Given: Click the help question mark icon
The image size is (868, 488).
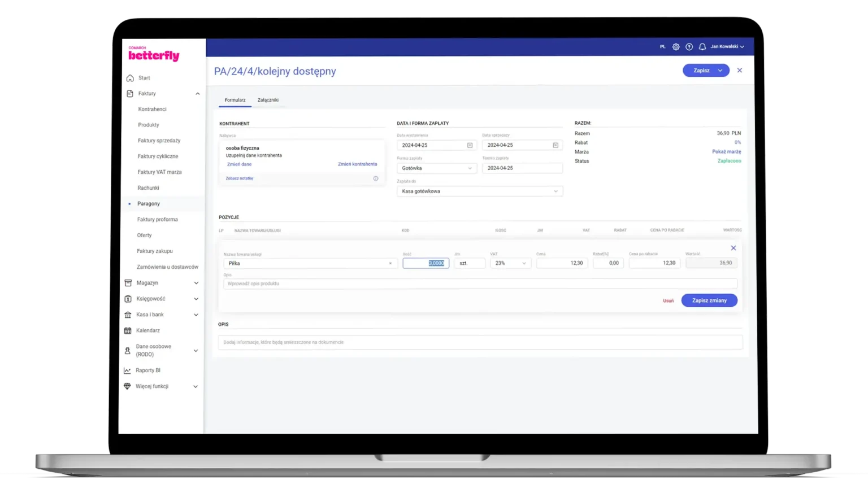Looking at the screenshot, I should click(x=689, y=47).
